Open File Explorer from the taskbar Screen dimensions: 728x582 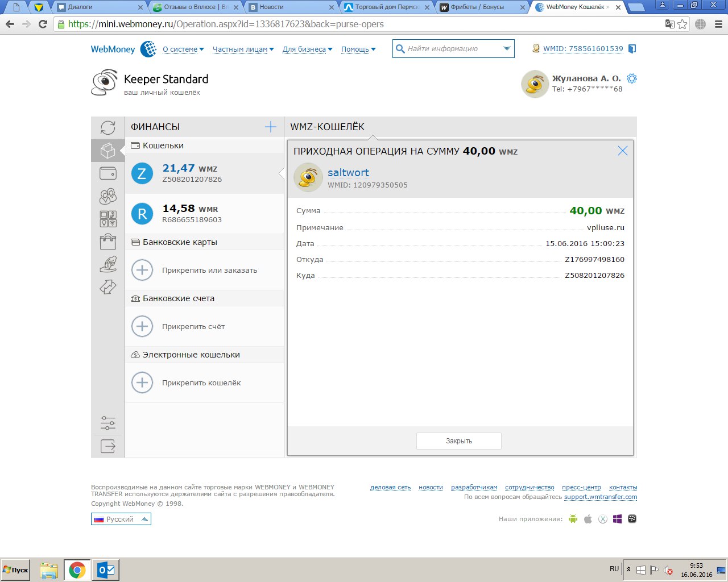pyautogui.click(x=49, y=570)
